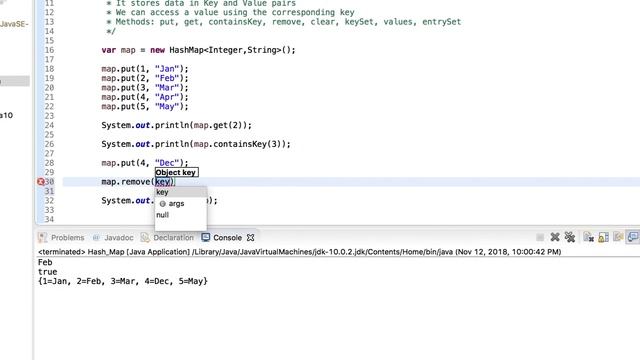Click the gray highlighted item in the left panel
Viewport: 640px width, 360px height.
coord(15,81)
